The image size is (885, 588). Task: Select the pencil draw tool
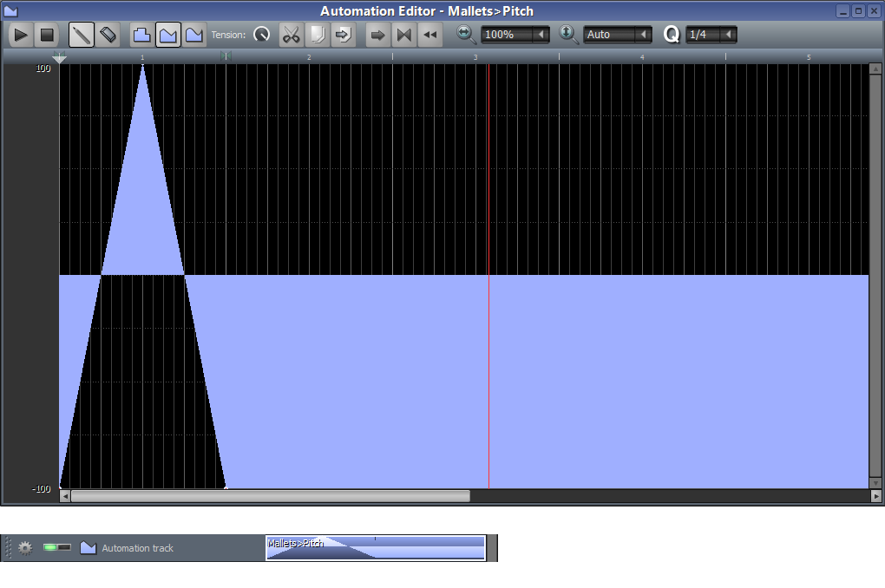tap(82, 35)
